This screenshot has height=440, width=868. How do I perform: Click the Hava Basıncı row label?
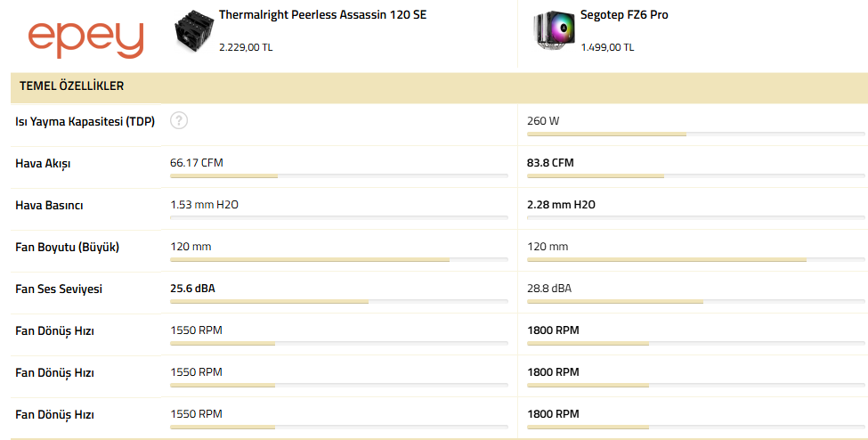pyautogui.click(x=49, y=206)
